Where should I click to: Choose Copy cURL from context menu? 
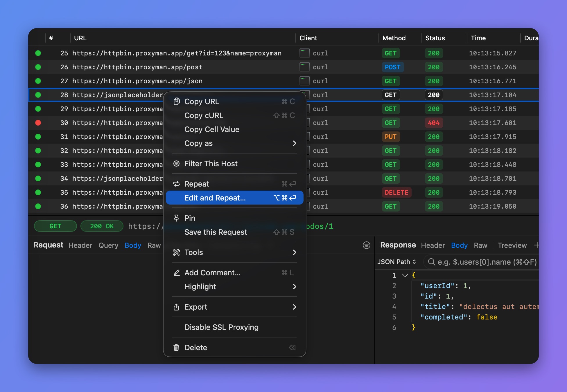(x=234, y=115)
